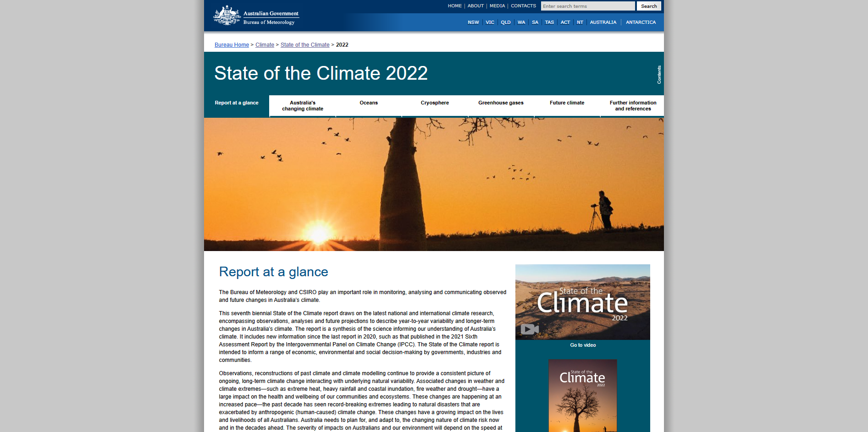Click the boab tree sunset banner image
Screen dimensions: 868x432
[434, 184]
